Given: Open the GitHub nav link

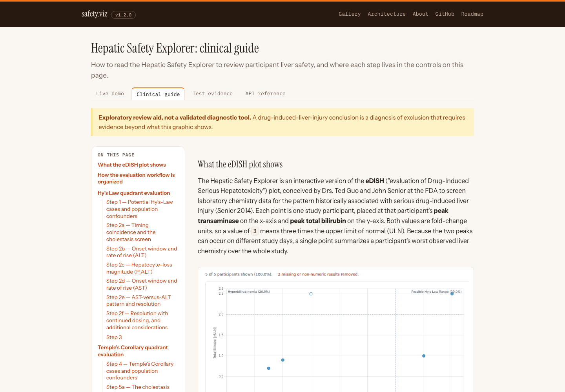Looking at the screenshot, I should (445, 14).
